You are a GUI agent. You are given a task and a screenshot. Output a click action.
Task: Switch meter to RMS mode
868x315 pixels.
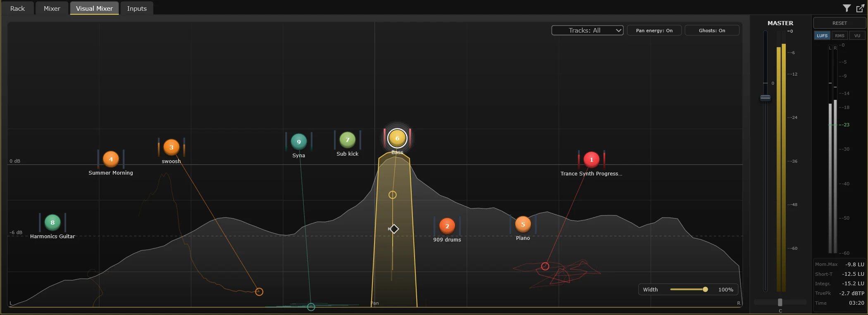839,36
